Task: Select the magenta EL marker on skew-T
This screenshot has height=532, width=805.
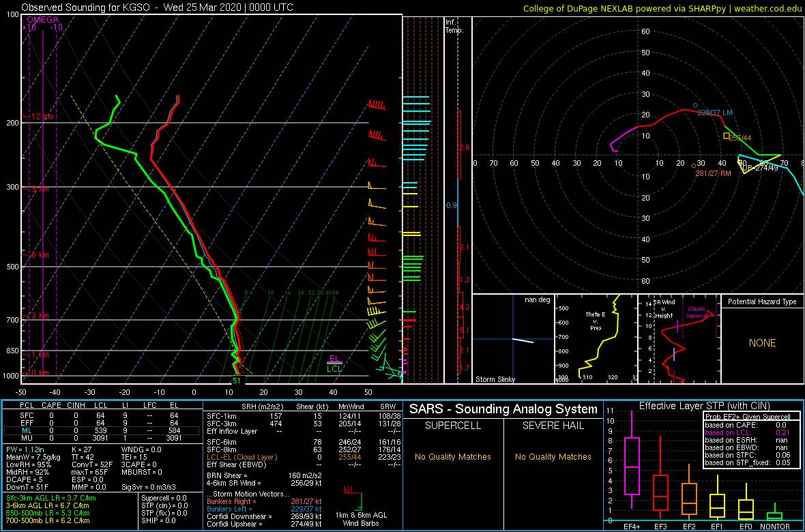Action: click(x=334, y=359)
